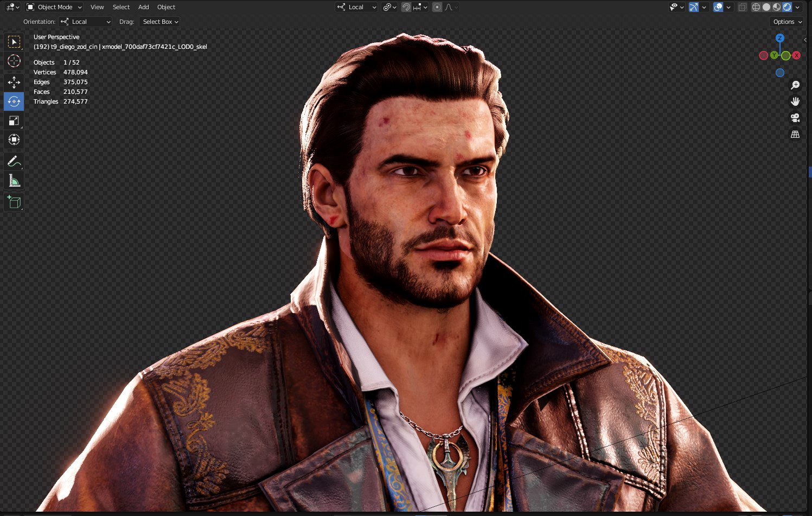Click the blue Z axis gizmo

point(780,38)
